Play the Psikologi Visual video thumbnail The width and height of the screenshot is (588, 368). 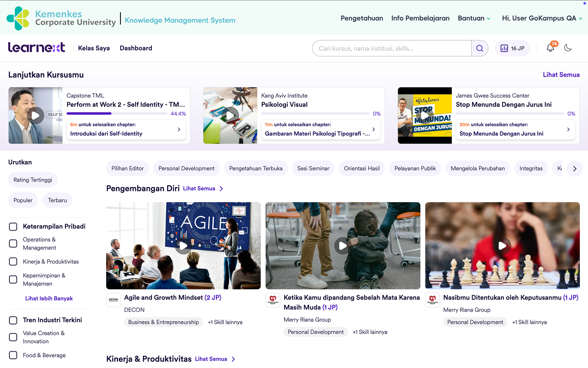pos(230,115)
